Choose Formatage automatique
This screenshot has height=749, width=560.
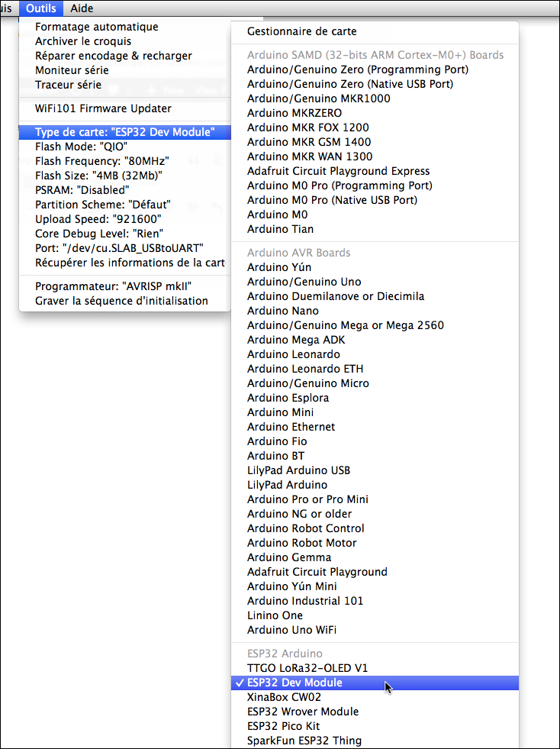click(124, 27)
